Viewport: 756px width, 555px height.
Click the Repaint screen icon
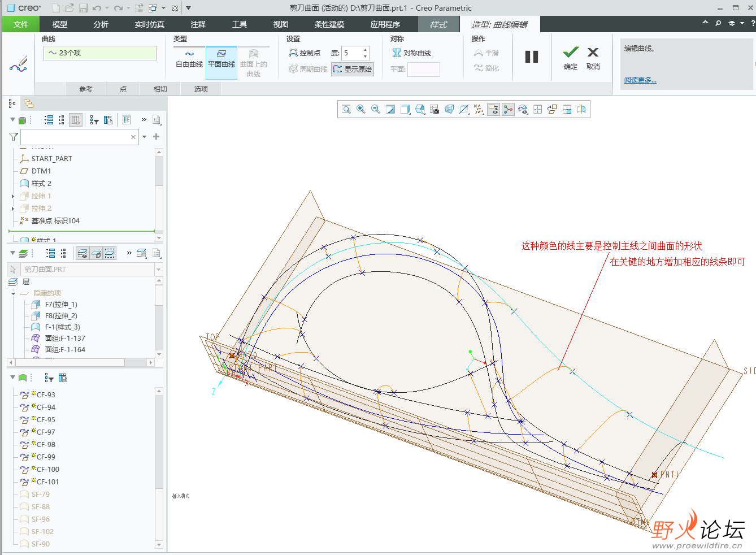(390, 109)
